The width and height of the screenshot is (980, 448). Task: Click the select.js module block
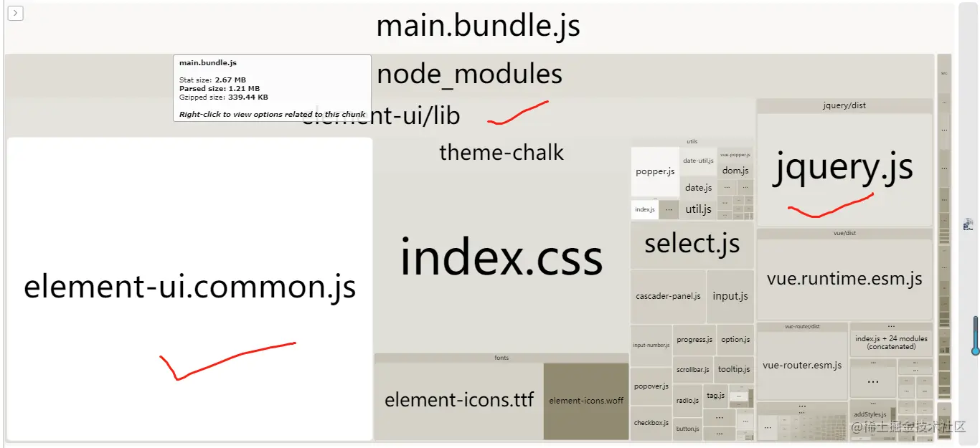(x=692, y=244)
